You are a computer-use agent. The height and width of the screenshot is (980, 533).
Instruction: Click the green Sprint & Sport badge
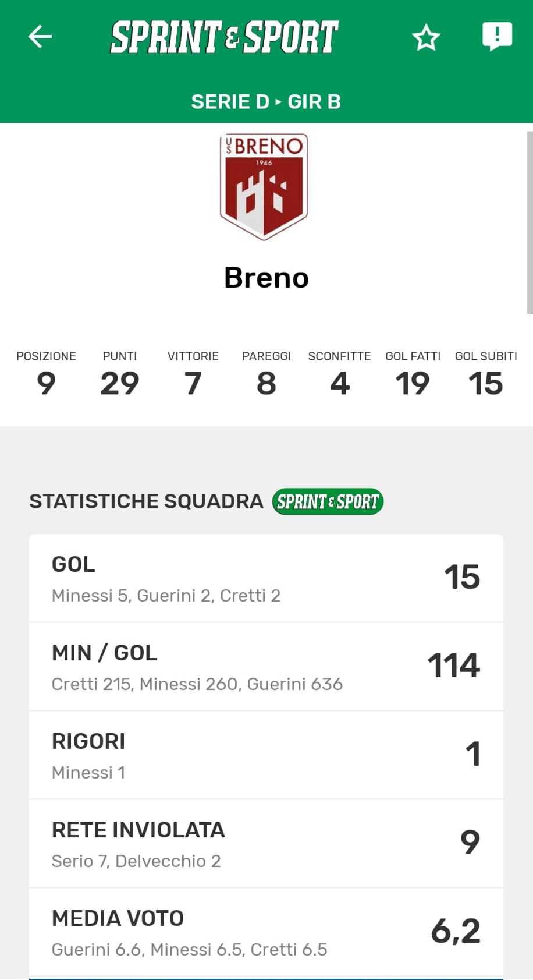[328, 501]
